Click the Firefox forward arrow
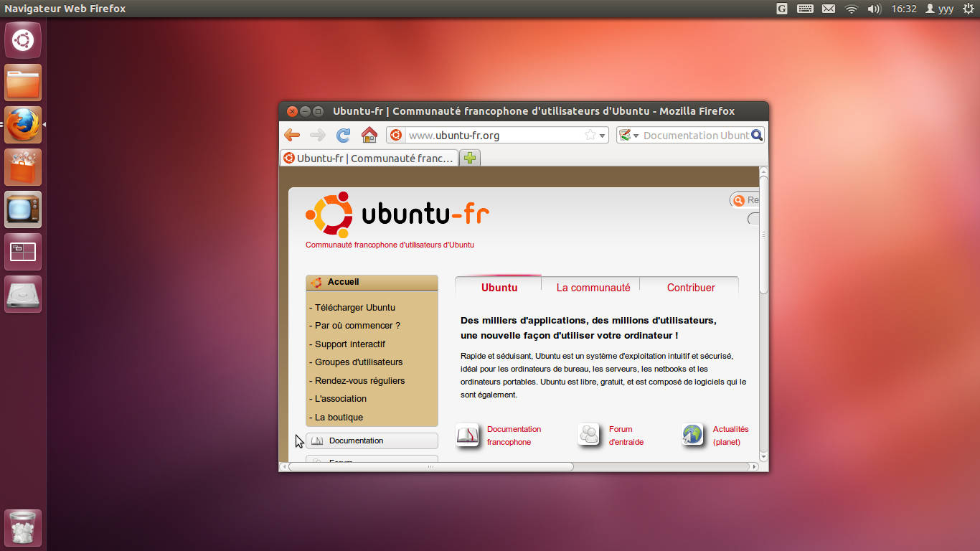 pos(318,135)
